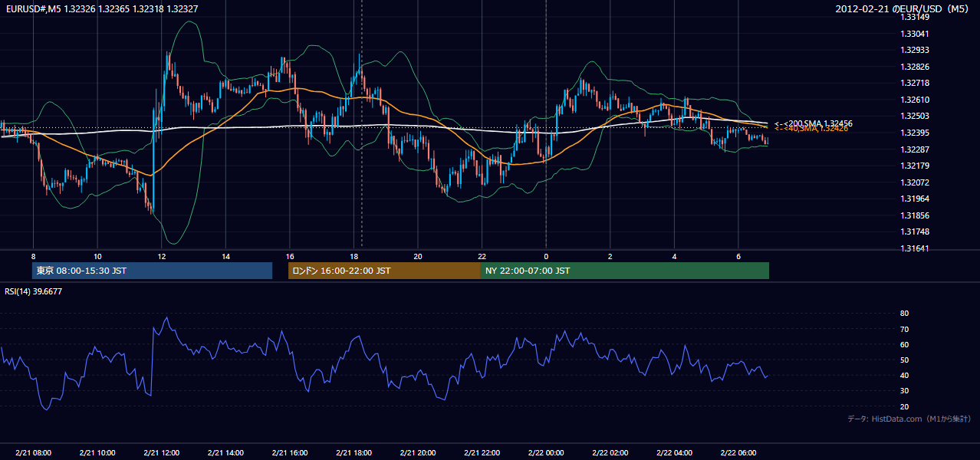The image size is (980, 460).
Task: Click RSI scale value 40
Action: pyautogui.click(x=905, y=375)
